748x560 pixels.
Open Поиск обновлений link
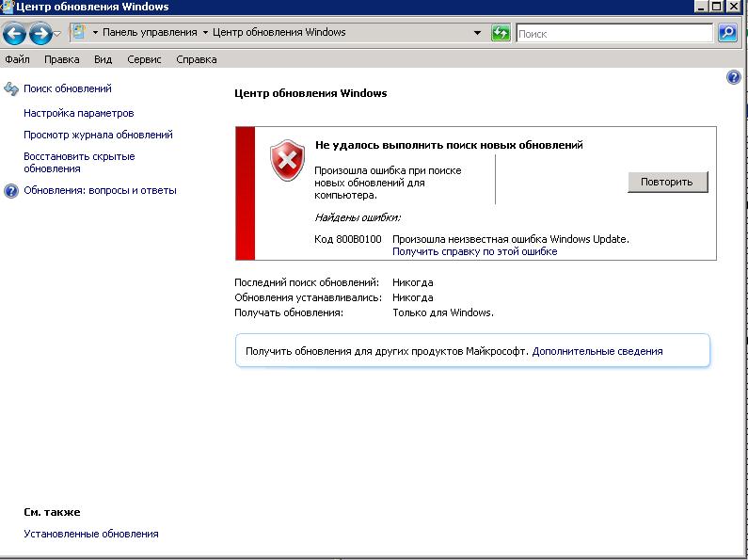click(68, 88)
